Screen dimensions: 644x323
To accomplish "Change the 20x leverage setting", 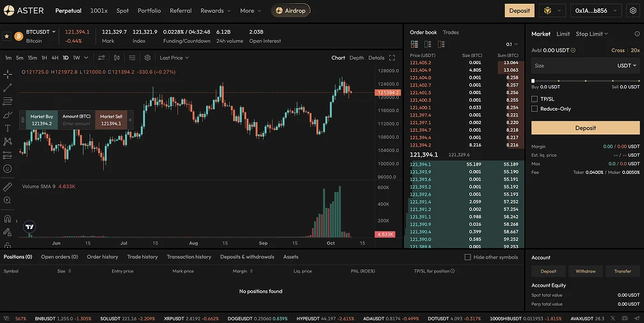I will click(x=635, y=51).
